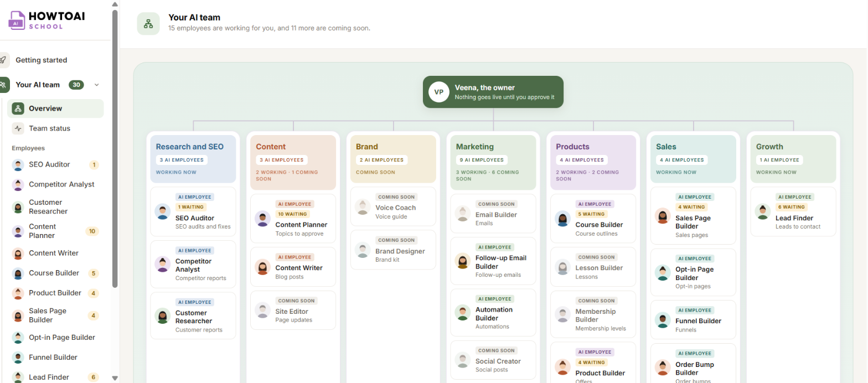The image size is (868, 383).
Task: Click the Lesson Builder coming soon card
Action: 593,267
